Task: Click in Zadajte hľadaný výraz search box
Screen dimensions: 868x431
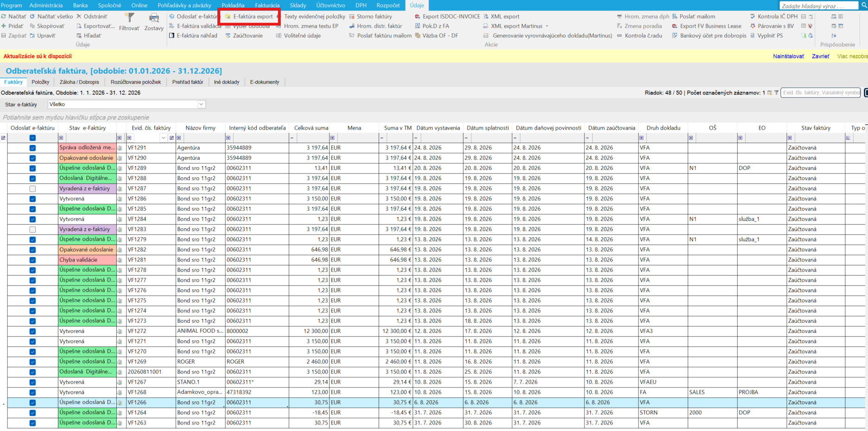Action: [819, 6]
